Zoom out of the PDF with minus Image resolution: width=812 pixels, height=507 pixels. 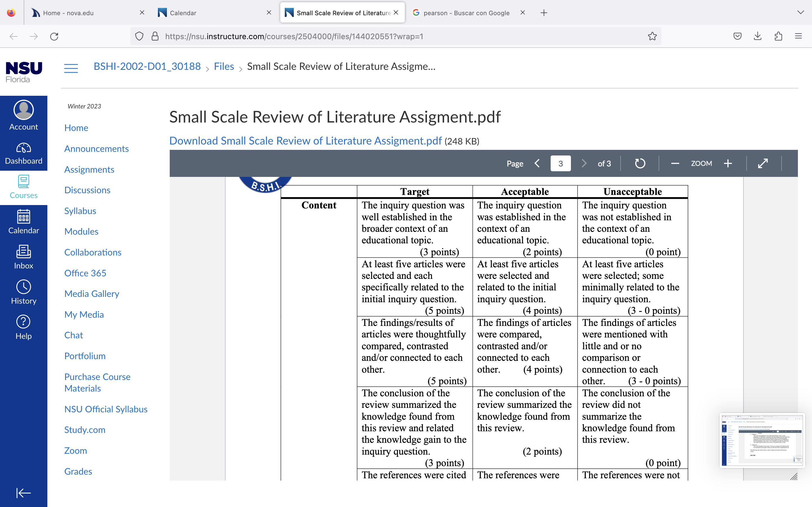[x=675, y=163]
